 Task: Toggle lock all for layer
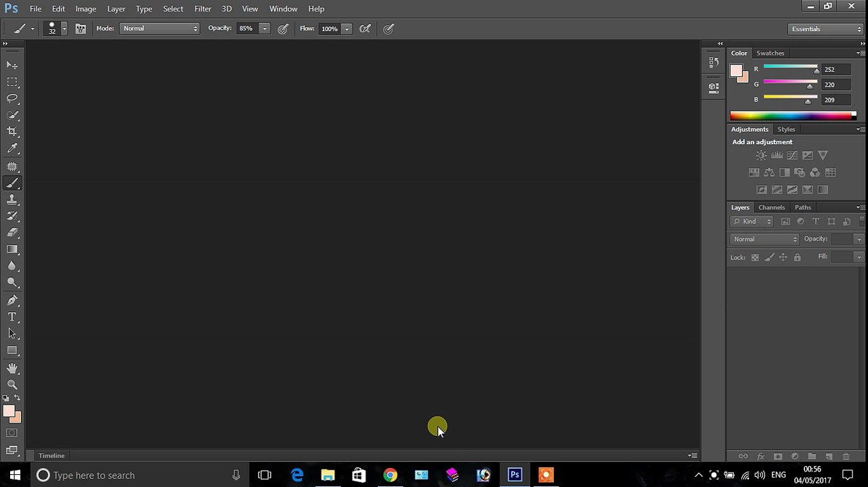797,258
